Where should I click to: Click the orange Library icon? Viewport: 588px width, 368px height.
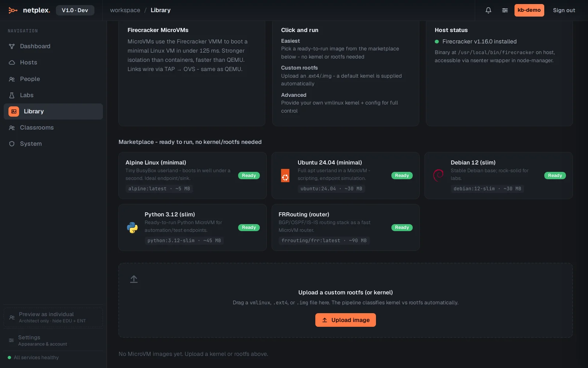14,112
